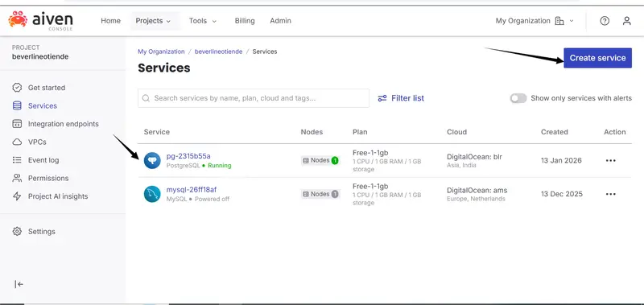The width and height of the screenshot is (644, 305).
Task: Click the search magnifier icon
Action: (x=146, y=98)
